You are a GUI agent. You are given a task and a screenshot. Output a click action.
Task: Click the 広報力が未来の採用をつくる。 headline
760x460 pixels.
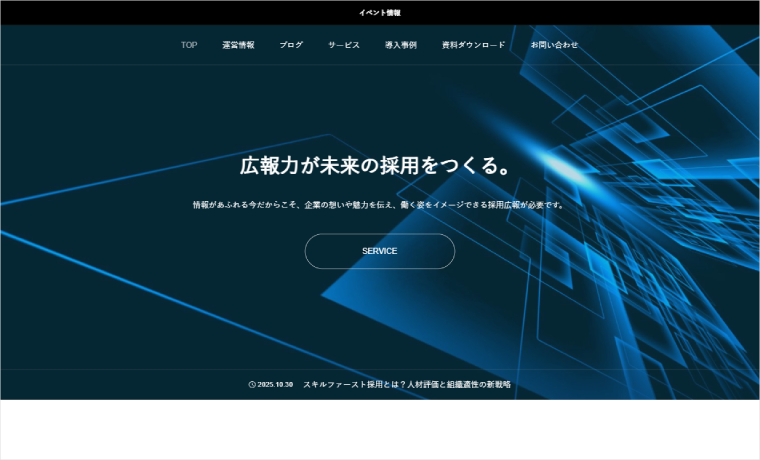point(380,165)
